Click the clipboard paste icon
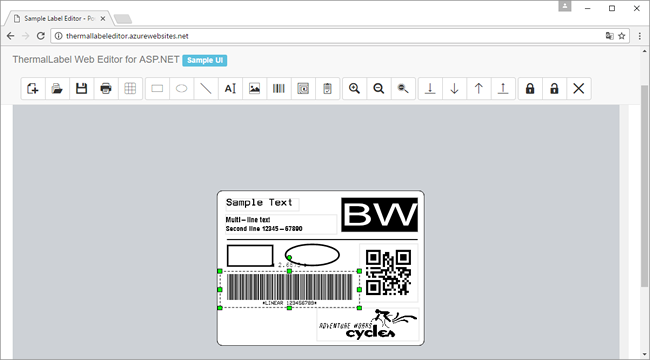The width and height of the screenshot is (650, 360). pos(327,88)
